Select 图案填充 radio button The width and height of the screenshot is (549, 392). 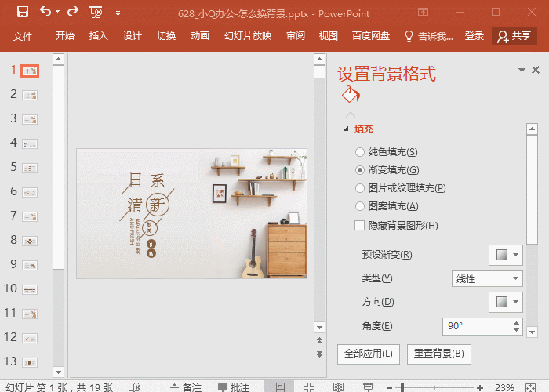(x=359, y=206)
